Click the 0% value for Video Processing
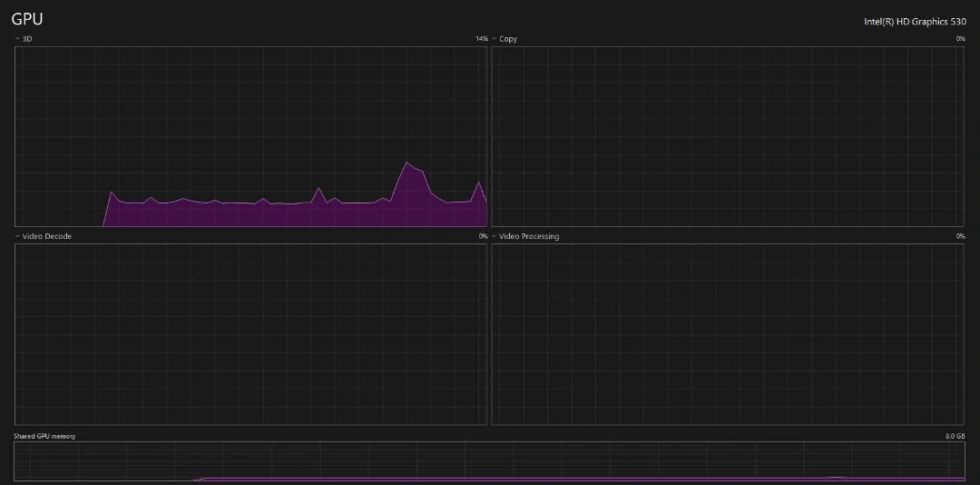Screen dimensions: 980x485 960,236
